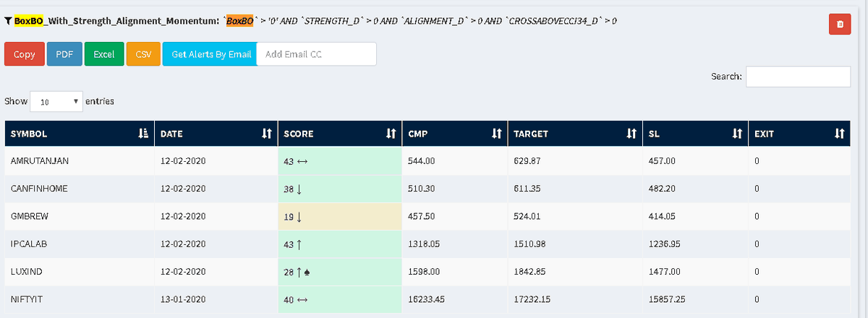Viewport: 868px width, 318px height.
Task: Export the table to Excel
Action: (x=104, y=54)
